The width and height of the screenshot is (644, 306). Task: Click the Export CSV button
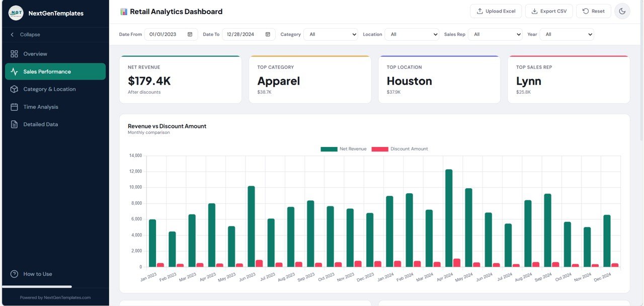[x=549, y=11]
